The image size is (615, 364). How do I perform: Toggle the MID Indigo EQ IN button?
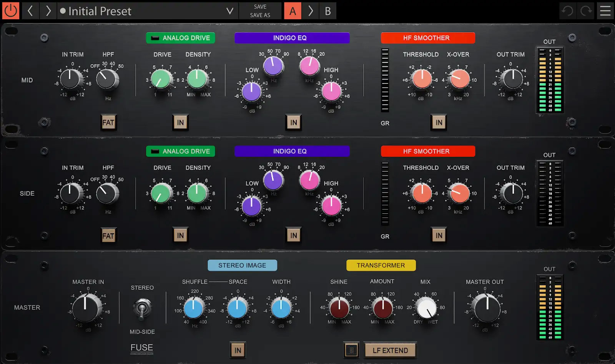pyautogui.click(x=294, y=123)
